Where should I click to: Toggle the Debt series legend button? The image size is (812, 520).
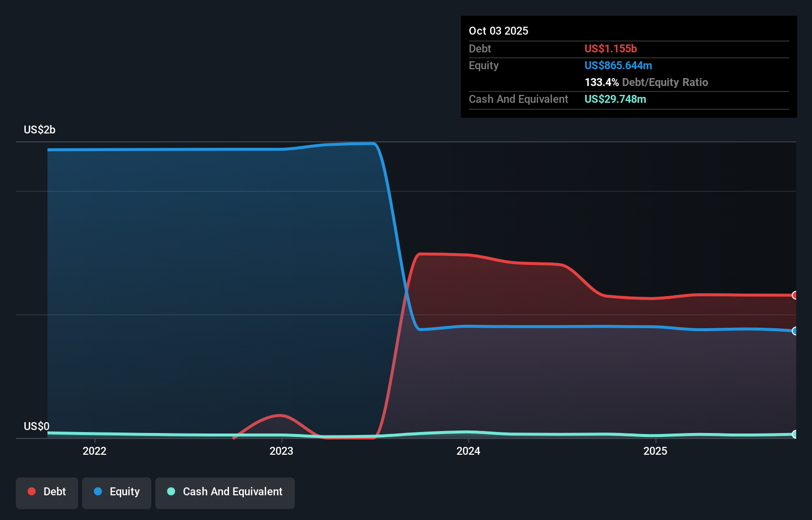(x=47, y=493)
